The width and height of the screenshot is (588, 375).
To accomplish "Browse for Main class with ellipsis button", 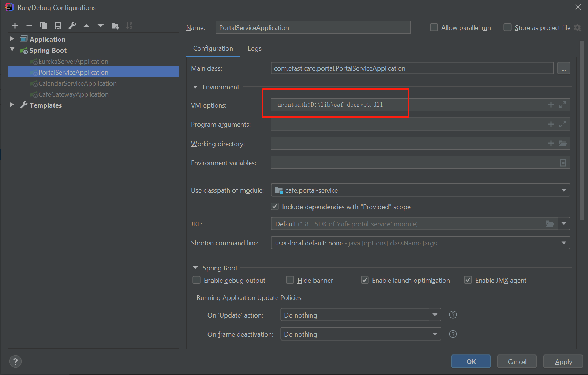I will (563, 68).
